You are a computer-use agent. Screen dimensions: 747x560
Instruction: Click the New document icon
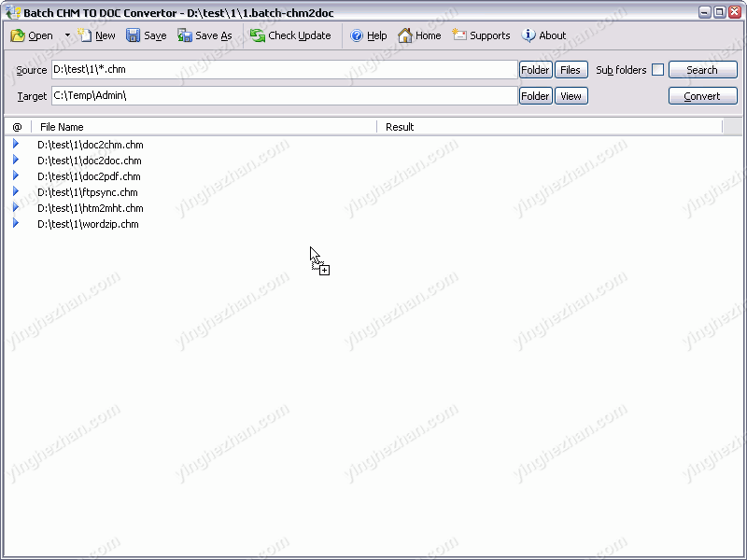tap(85, 35)
